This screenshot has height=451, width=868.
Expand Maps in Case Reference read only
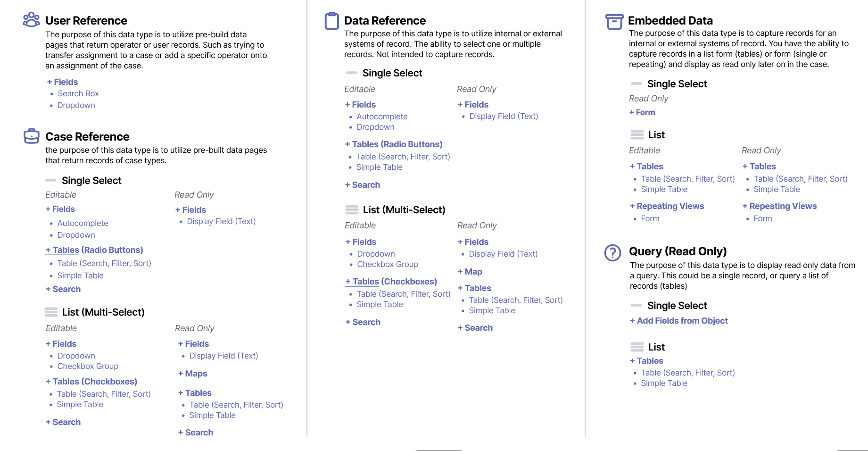tap(193, 374)
